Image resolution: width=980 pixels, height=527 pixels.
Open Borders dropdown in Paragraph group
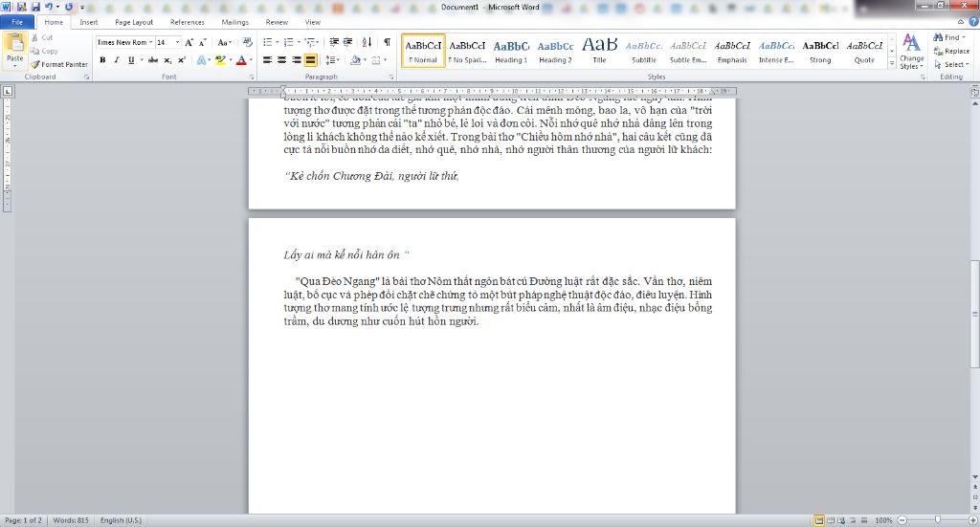(385, 60)
